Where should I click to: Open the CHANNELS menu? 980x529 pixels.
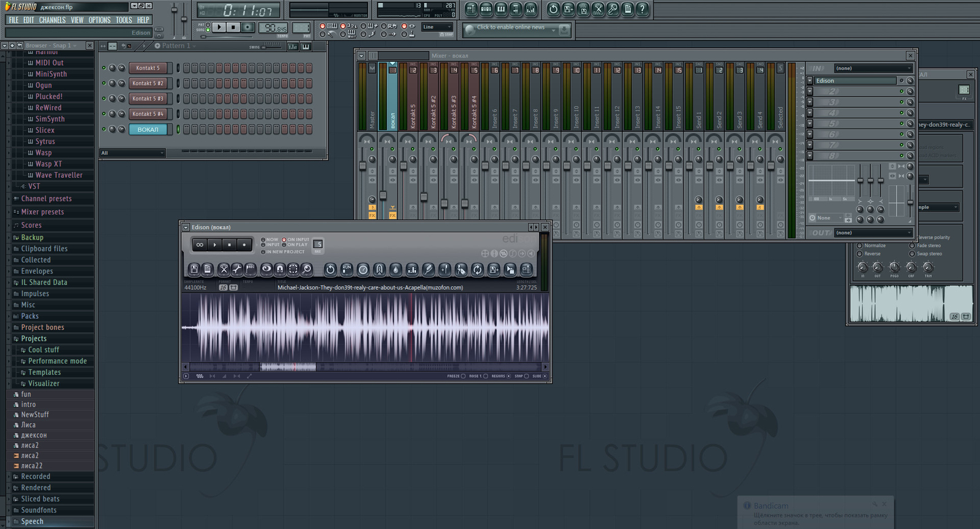coord(52,20)
